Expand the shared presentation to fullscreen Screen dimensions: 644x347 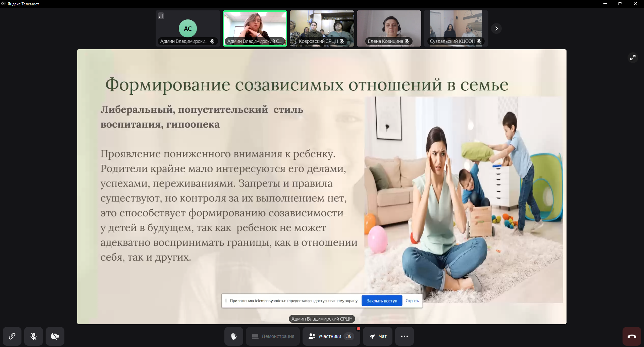click(x=633, y=58)
